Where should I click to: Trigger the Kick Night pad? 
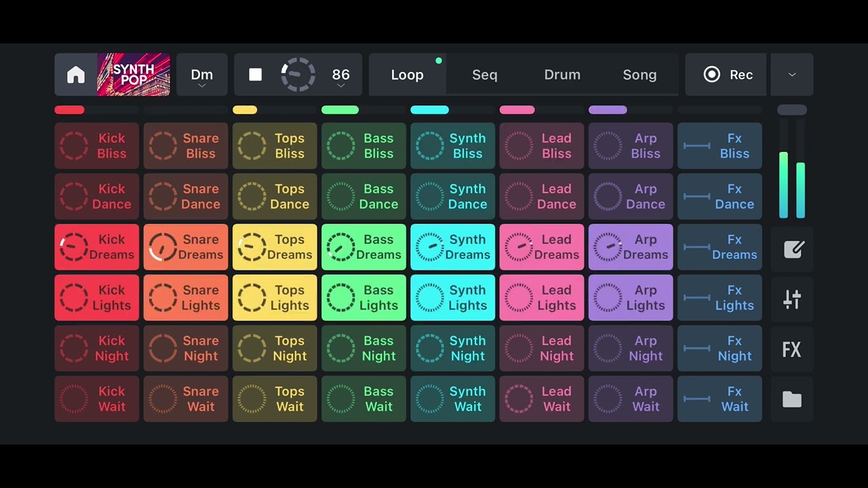pos(97,348)
